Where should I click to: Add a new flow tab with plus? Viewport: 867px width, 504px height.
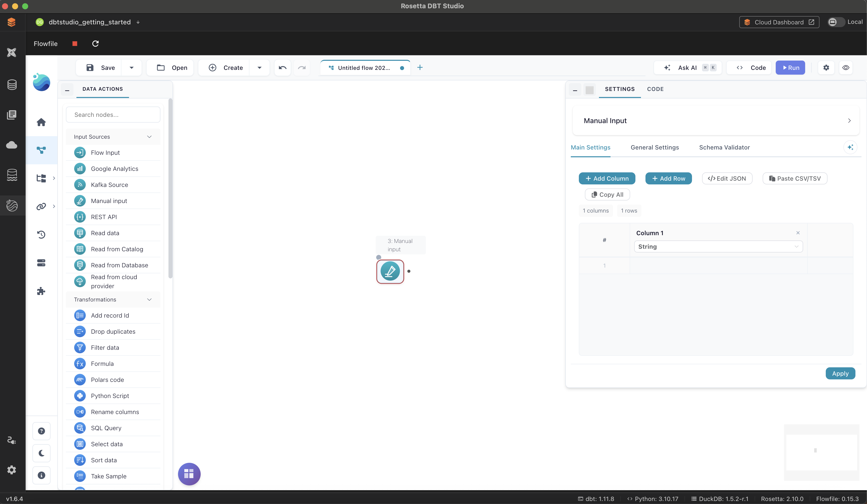(x=420, y=67)
